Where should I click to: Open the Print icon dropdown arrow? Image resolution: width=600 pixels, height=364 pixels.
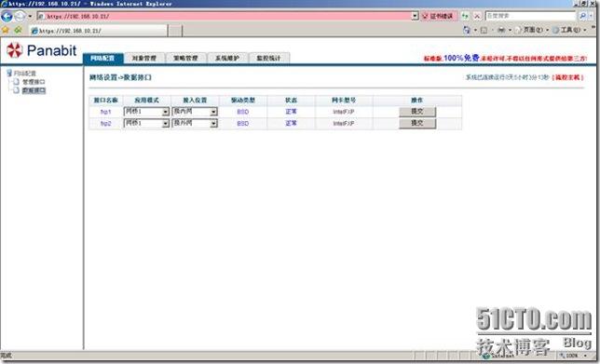click(510, 30)
